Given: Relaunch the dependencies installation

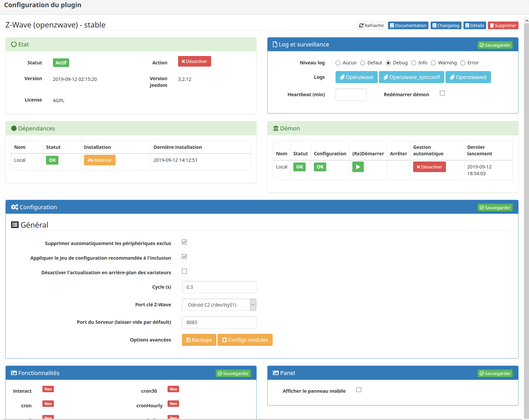Looking at the screenshot, I should 100,160.
